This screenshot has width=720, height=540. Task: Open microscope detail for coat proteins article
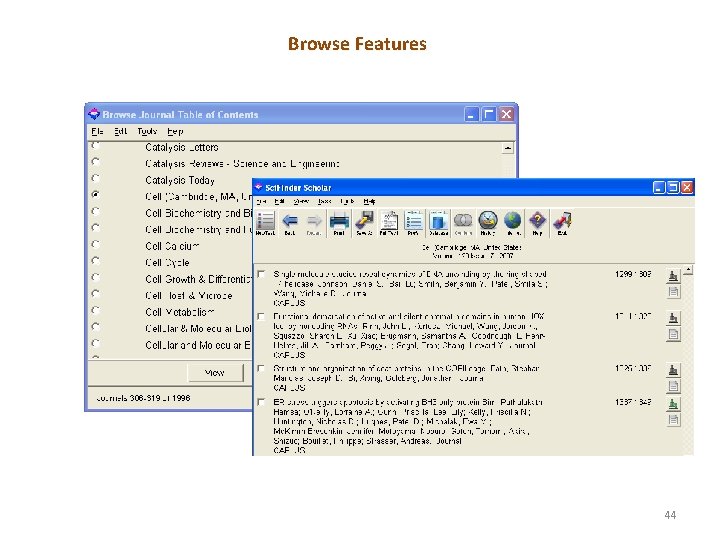tap(673, 370)
